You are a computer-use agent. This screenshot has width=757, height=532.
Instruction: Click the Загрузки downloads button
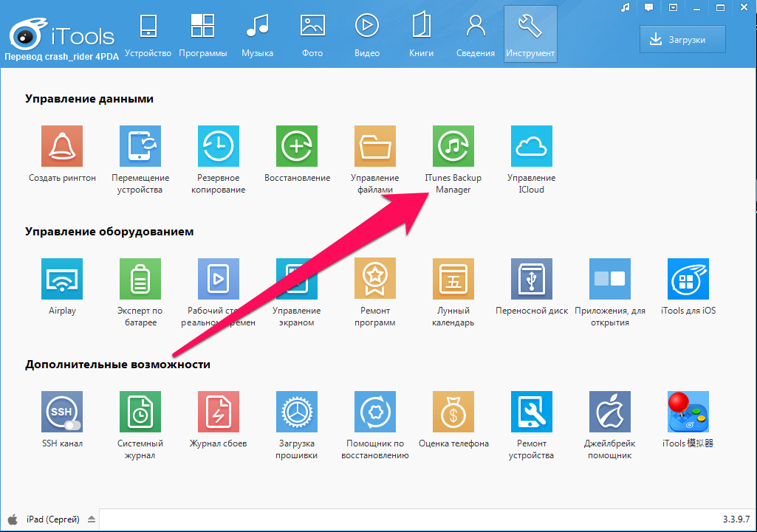[682, 39]
